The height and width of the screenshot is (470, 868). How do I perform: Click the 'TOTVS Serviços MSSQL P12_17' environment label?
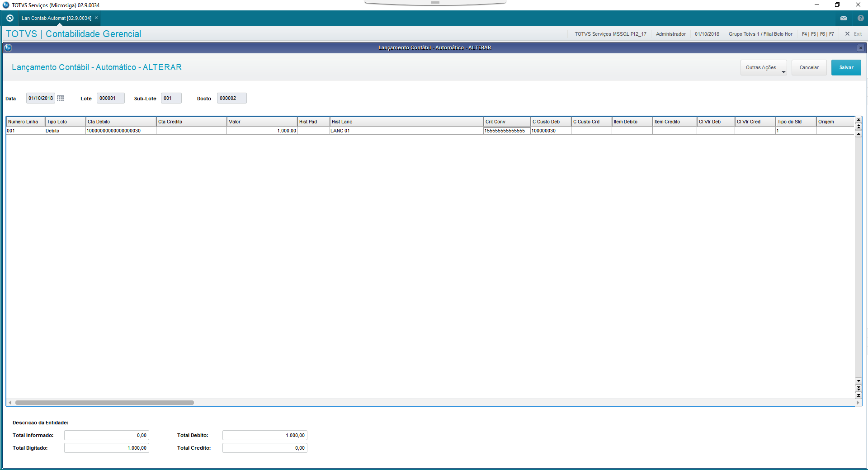(x=610, y=34)
